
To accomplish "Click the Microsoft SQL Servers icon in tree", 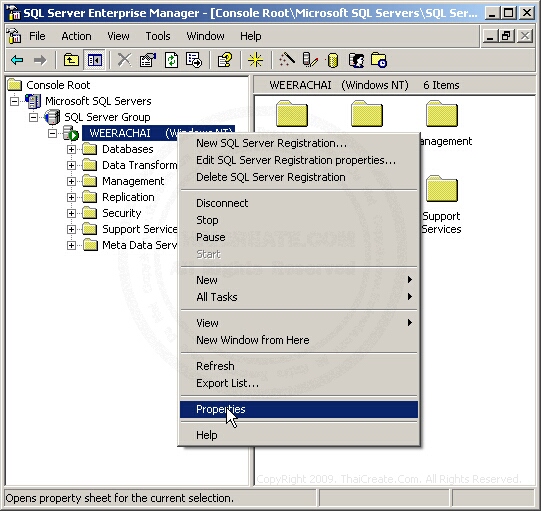I will 33,101.
